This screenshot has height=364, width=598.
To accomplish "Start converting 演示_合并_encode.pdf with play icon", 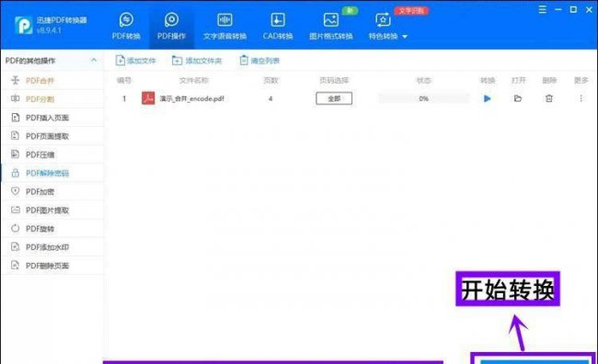I will (x=487, y=98).
